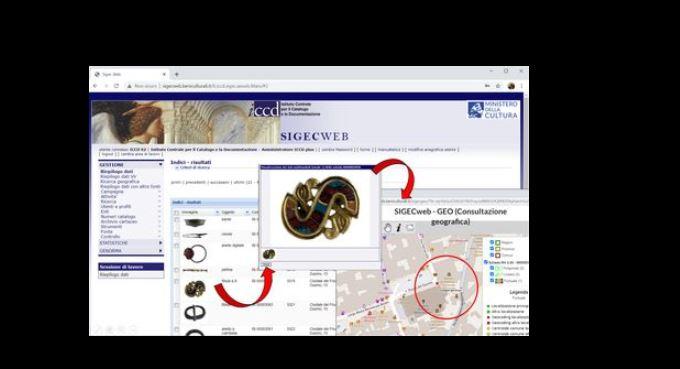Expand the GENDERIA section arrow in sidebar
The image size is (680, 369).
coord(160,251)
